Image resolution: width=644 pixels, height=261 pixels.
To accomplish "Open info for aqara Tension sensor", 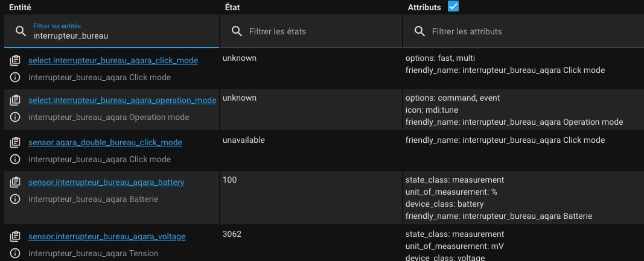I will coord(15,253).
